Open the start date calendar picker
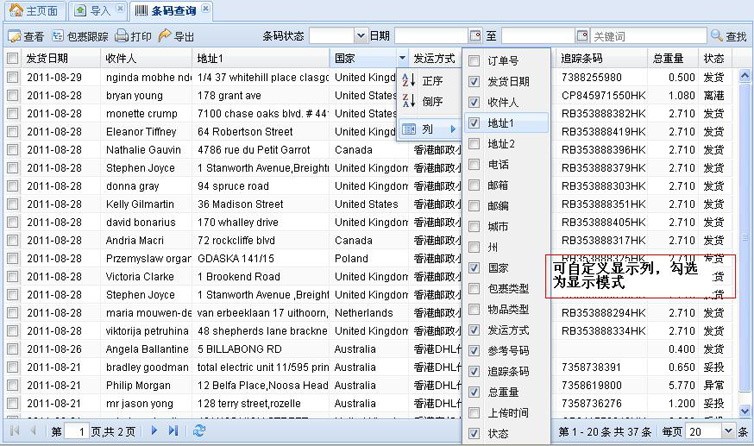The image size is (754, 446). 475,36
